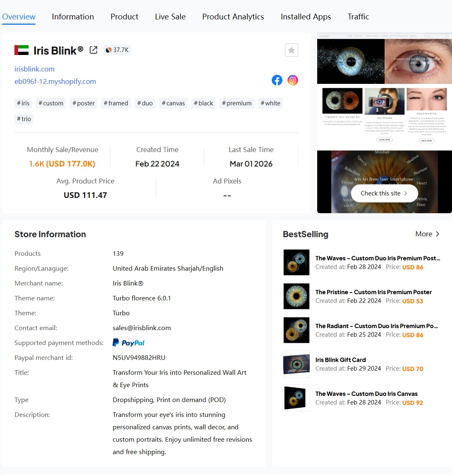The image size is (452, 476).
Task: Click the PayPal payment logo
Action: click(129, 343)
